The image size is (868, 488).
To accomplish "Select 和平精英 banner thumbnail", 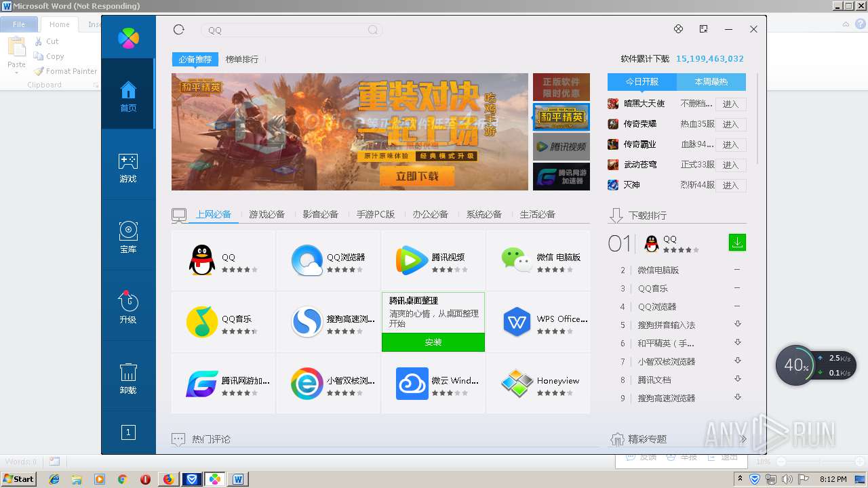I will pyautogui.click(x=561, y=117).
